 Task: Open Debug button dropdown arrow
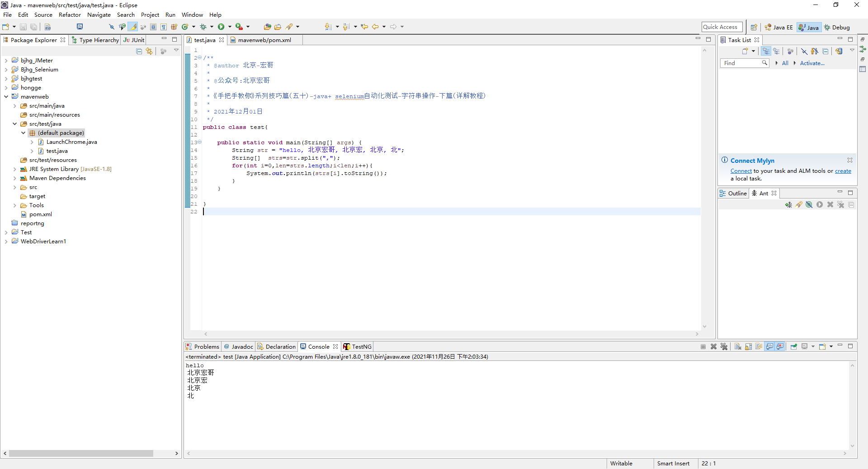[212, 27]
